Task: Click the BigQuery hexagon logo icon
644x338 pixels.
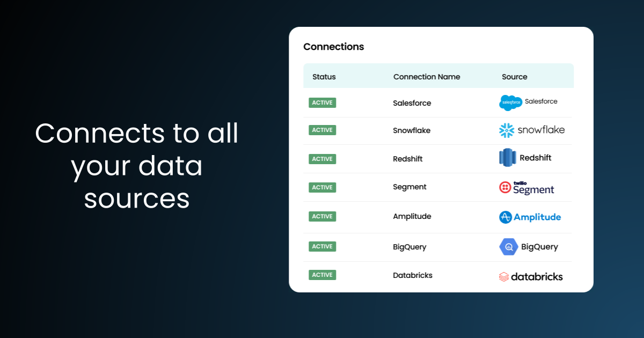Action: click(x=508, y=247)
